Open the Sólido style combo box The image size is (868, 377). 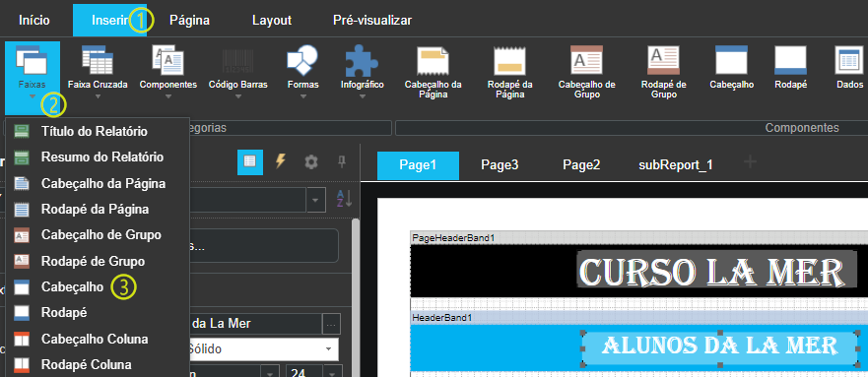[260, 349]
